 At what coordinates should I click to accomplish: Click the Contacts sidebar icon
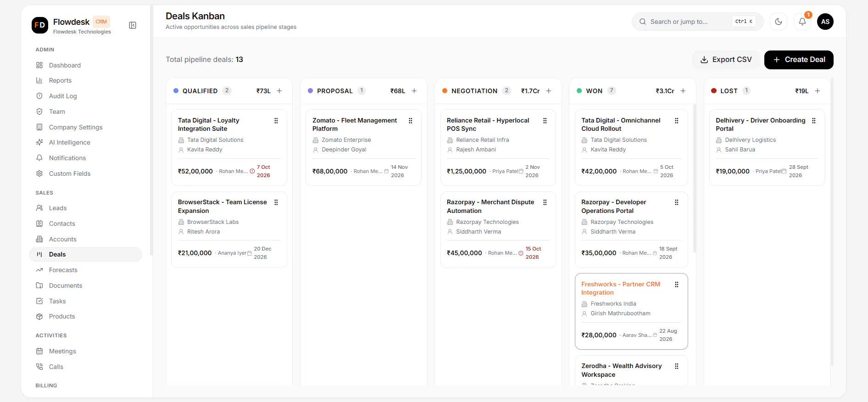click(x=39, y=223)
